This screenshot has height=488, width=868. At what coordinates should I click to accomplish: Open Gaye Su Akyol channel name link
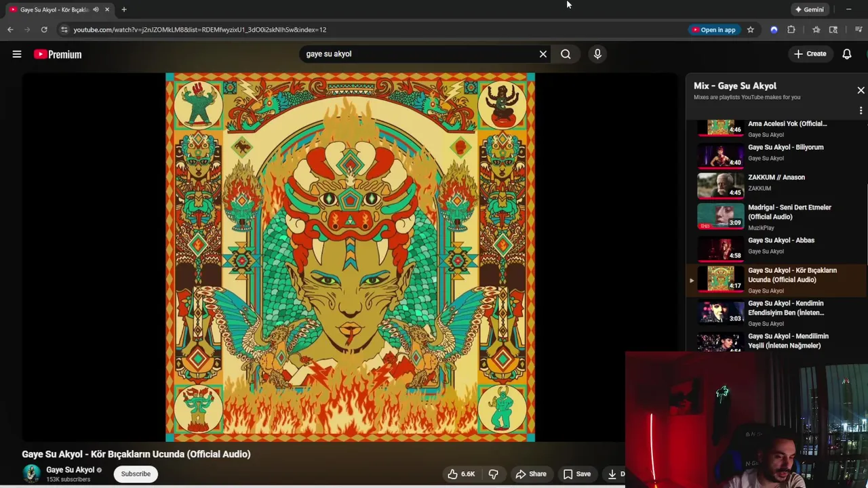click(70, 470)
